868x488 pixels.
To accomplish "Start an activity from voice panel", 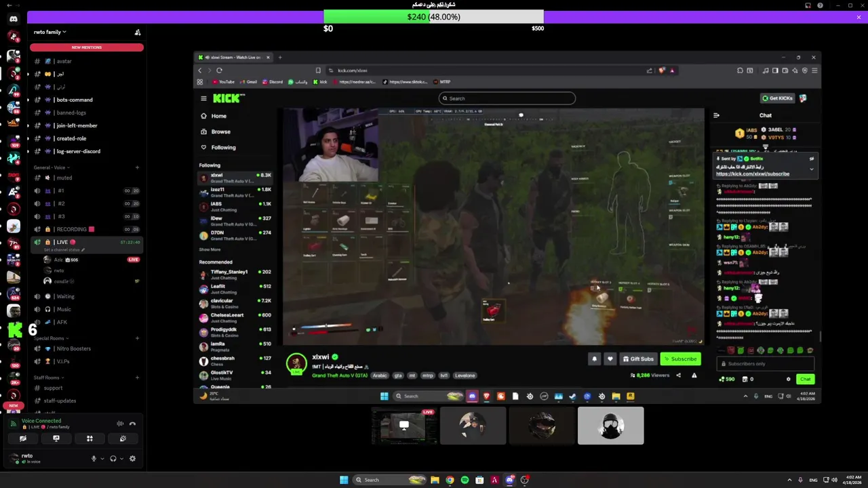I will click(90, 439).
